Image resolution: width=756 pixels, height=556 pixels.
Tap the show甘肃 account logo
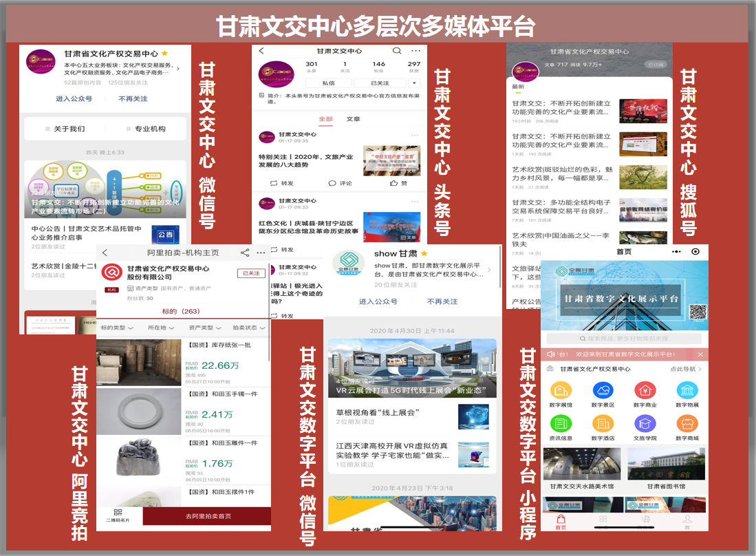coord(349,263)
